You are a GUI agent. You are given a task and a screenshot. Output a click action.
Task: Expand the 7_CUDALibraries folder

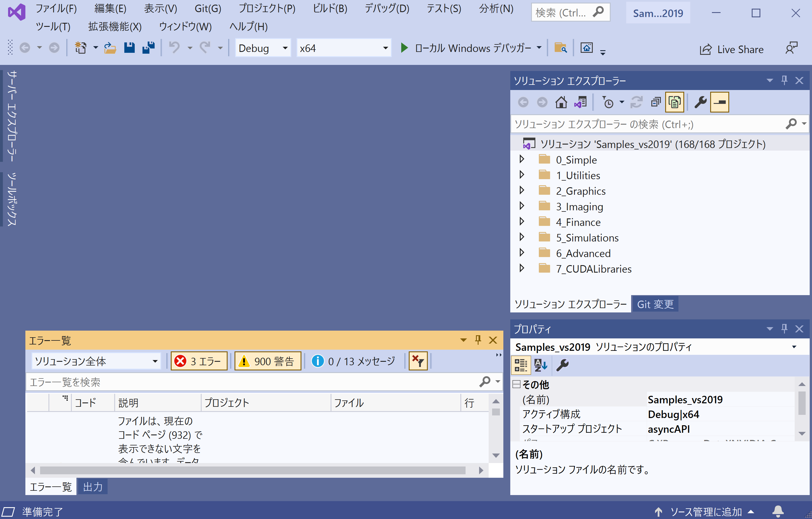point(522,268)
